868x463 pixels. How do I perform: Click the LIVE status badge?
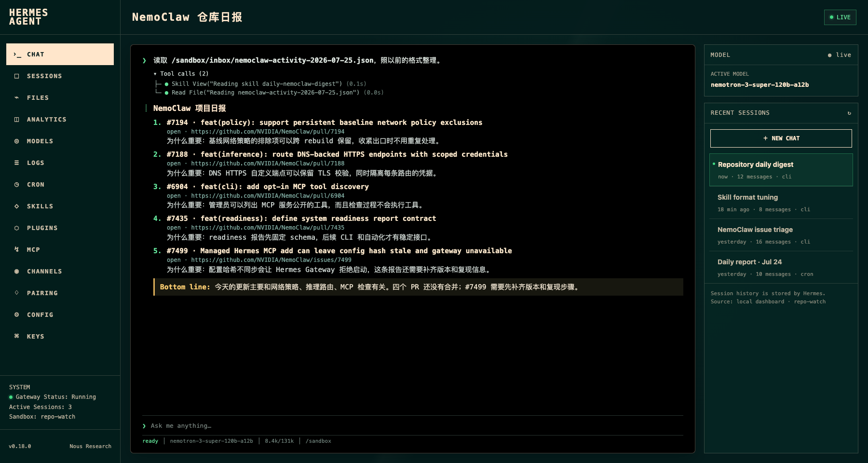click(x=840, y=17)
